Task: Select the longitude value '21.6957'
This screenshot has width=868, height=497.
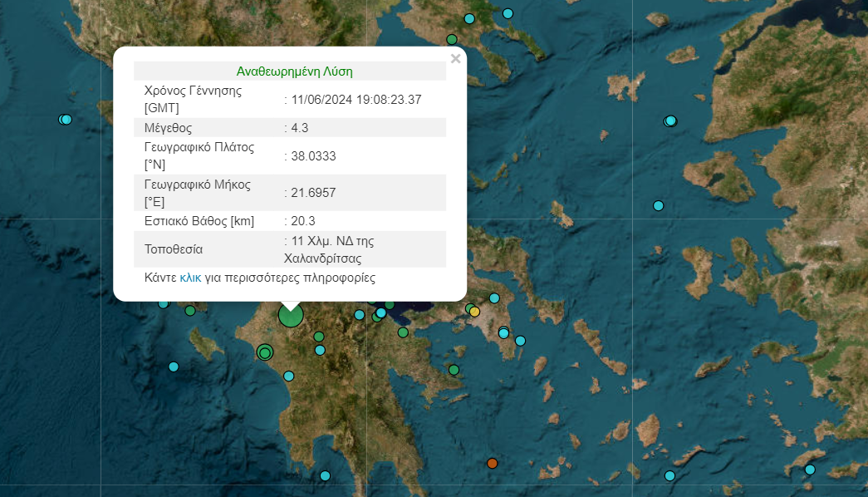Action: pos(313,193)
